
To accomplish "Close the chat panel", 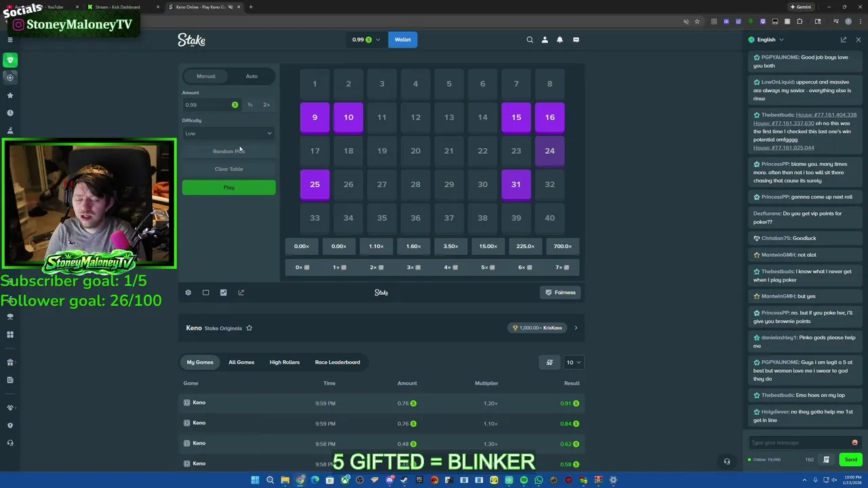I will click(x=858, y=40).
